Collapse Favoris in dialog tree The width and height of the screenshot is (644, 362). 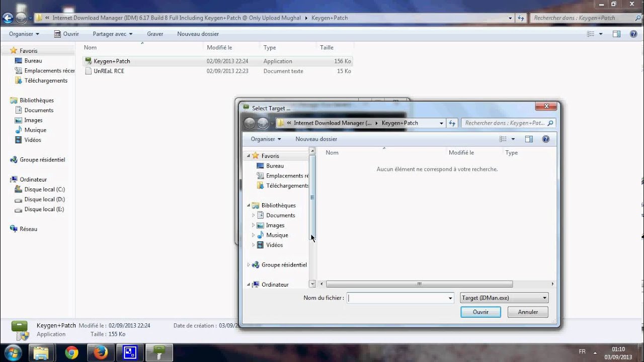pos(249,156)
